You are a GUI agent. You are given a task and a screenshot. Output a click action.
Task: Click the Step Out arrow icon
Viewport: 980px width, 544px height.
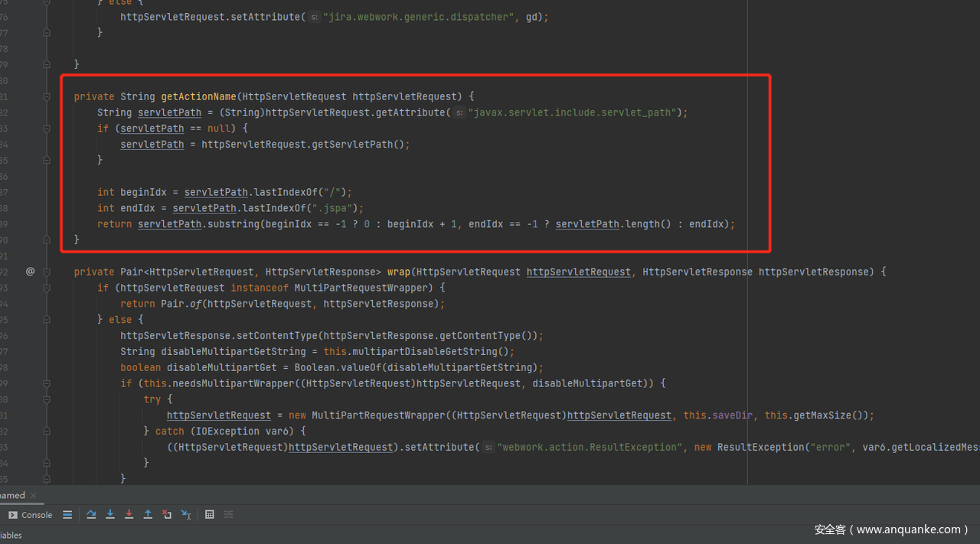[x=148, y=515]
